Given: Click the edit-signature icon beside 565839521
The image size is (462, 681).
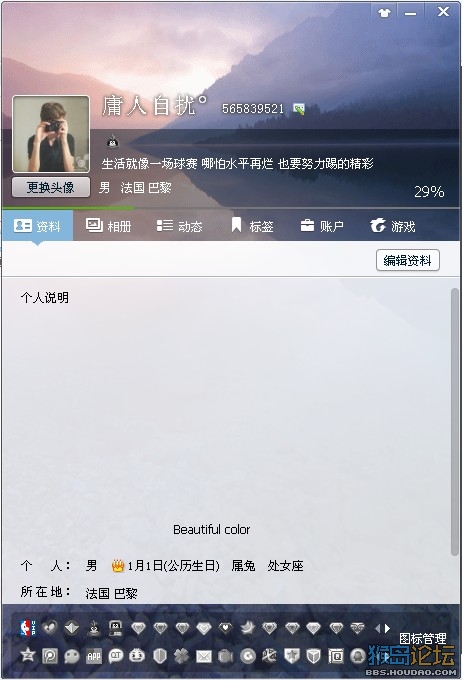Looking at the screenshot, I should coord(299,109).
